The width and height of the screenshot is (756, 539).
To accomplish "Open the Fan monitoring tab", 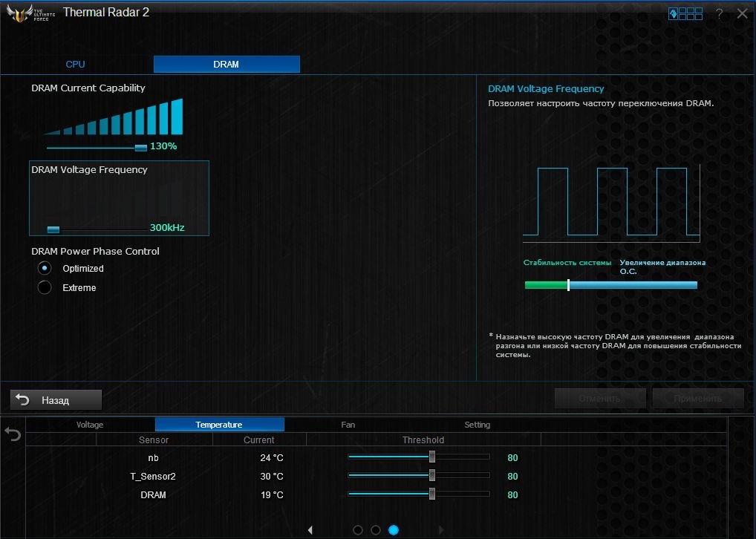I will pos(348,425).
